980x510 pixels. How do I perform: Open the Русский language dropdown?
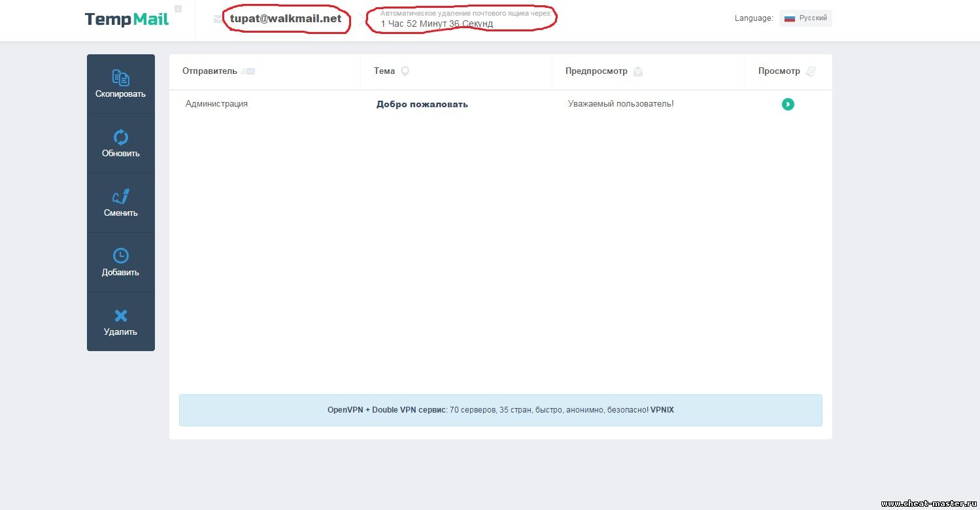pyautogui.click(x=805, y=18)
